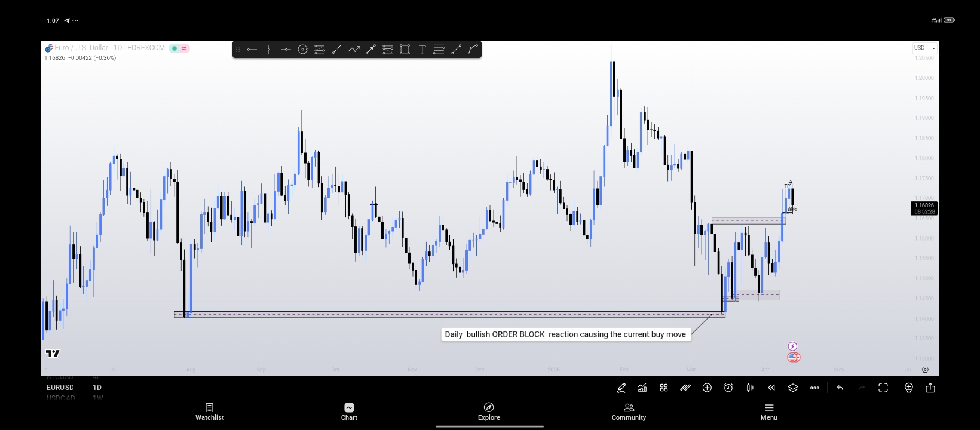Select the rectangle shape tool
The image size is (980, 430).
coord(405,50)
